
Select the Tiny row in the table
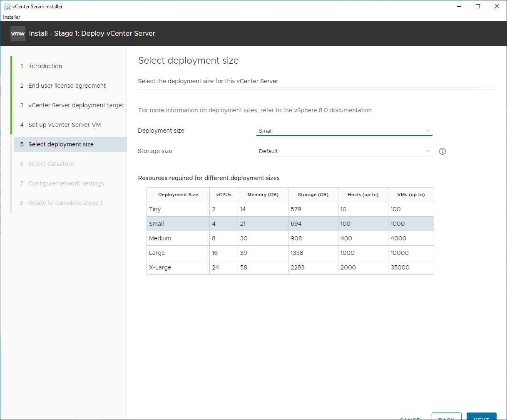(x=290, y=209)
